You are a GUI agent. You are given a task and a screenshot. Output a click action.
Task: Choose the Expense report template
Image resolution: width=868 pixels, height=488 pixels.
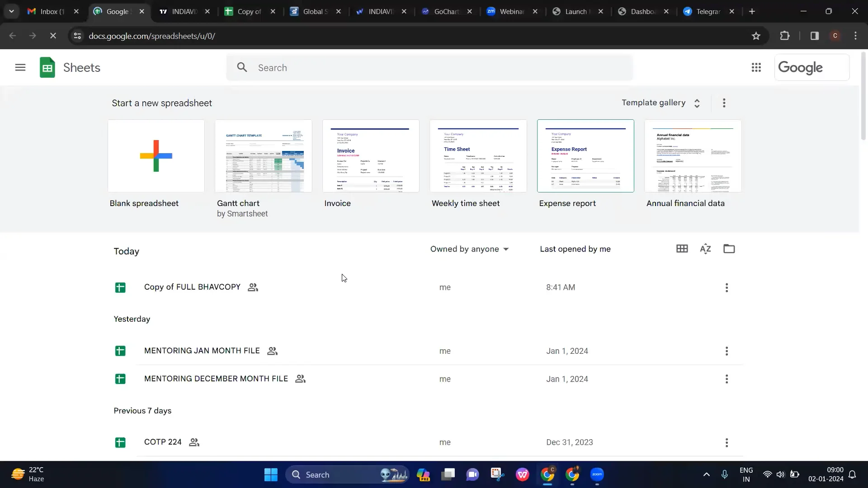click(585, 156)
